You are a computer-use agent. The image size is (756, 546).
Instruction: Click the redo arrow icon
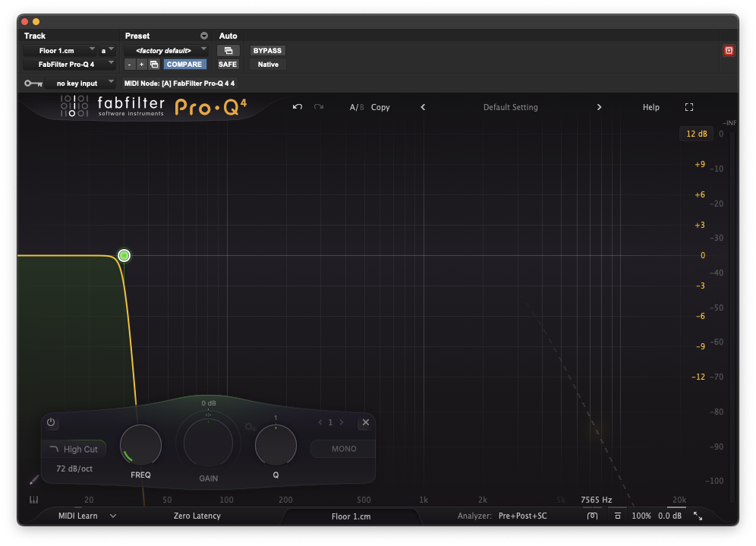point(319,107)
